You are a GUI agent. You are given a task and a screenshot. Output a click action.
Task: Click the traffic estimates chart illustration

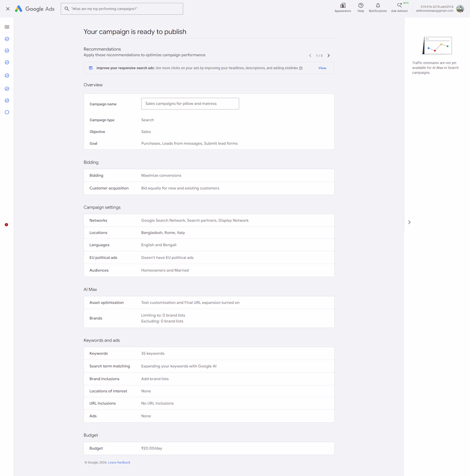(437, 45)
